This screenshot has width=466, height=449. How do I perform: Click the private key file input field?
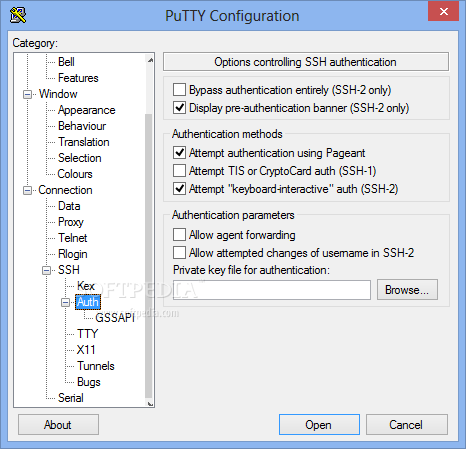272,290
